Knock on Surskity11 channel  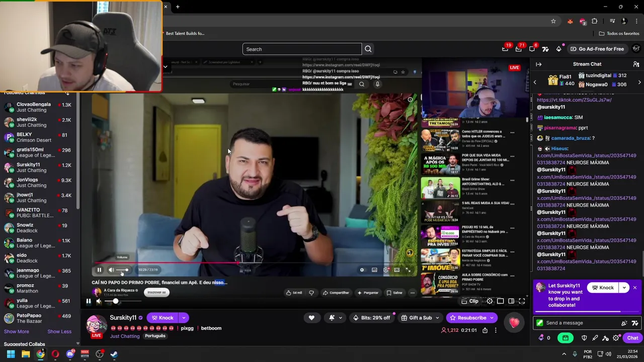click(x=163, y=318)
